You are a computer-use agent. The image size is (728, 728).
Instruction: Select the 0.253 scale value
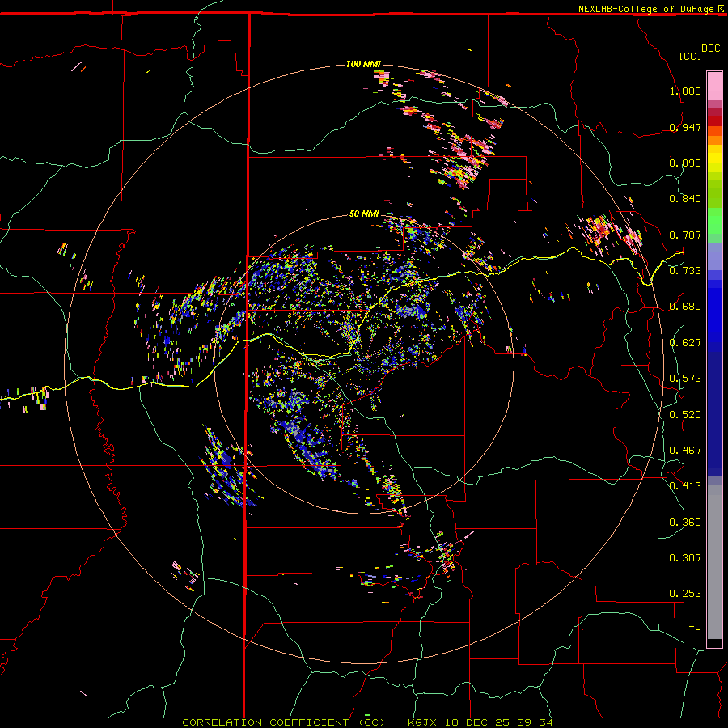[x=685, y=594]
